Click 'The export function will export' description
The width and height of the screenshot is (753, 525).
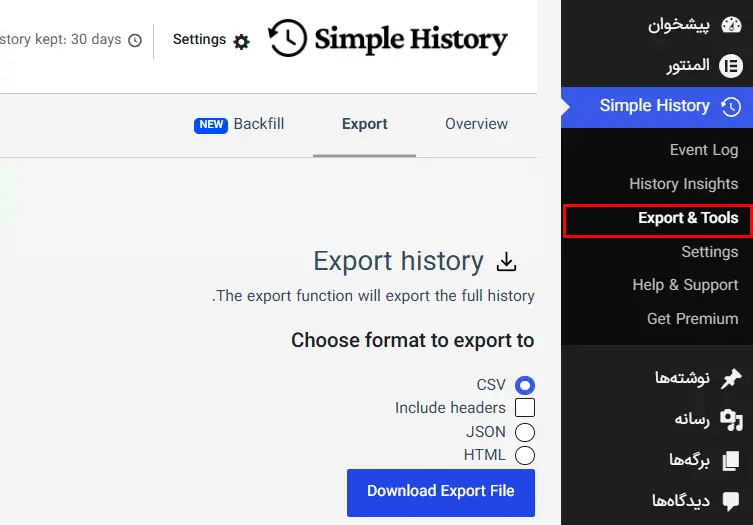coord(373,296)
